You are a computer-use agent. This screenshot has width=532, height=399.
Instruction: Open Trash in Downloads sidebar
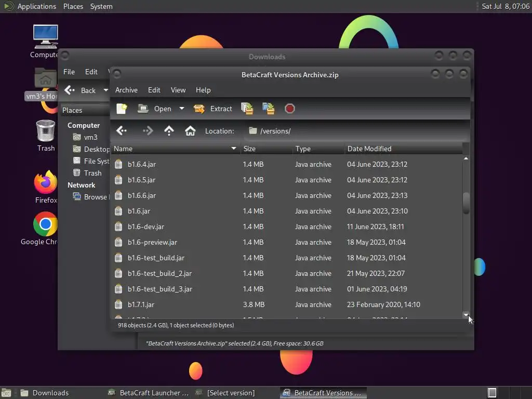pos(87,173)
